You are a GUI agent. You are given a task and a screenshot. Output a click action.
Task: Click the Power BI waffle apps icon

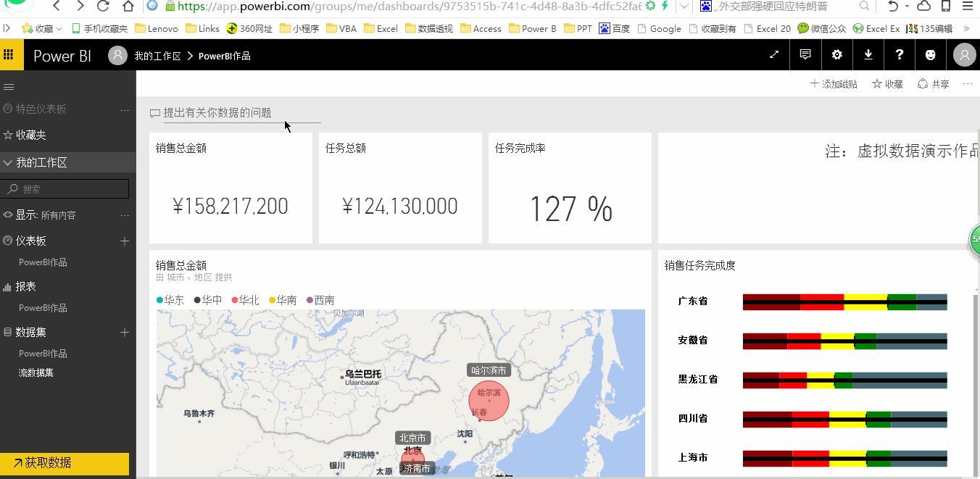pos(9,54)
